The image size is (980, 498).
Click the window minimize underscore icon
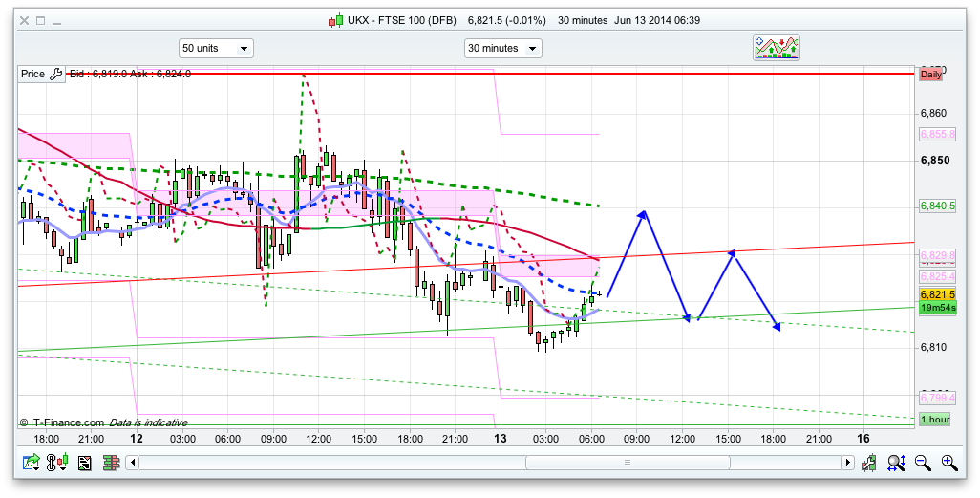click(x=57, y=23)
